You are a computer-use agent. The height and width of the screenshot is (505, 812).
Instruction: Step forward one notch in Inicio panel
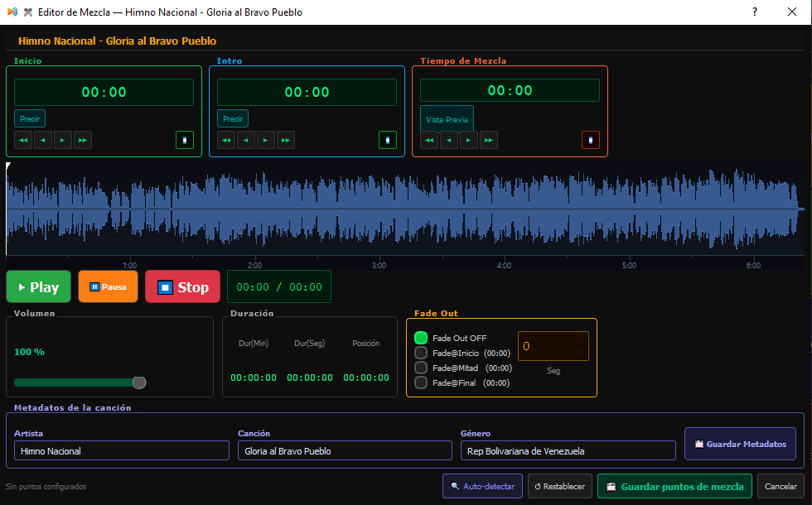(x=63, y=140)
